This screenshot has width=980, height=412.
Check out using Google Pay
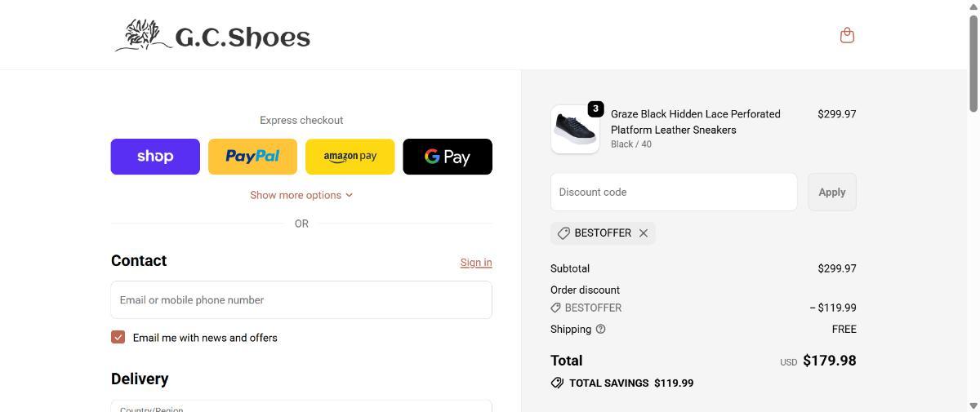[447, 157]
